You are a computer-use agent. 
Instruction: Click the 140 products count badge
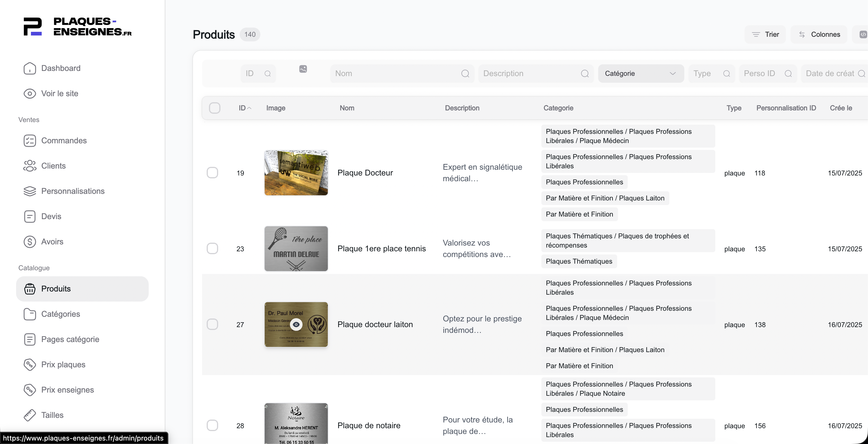tap(250, 34)
